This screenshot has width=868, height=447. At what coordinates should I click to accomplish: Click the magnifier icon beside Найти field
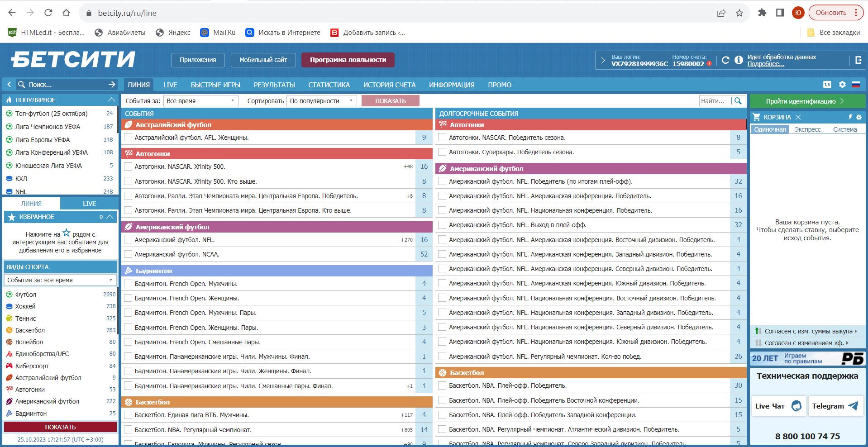738,101
